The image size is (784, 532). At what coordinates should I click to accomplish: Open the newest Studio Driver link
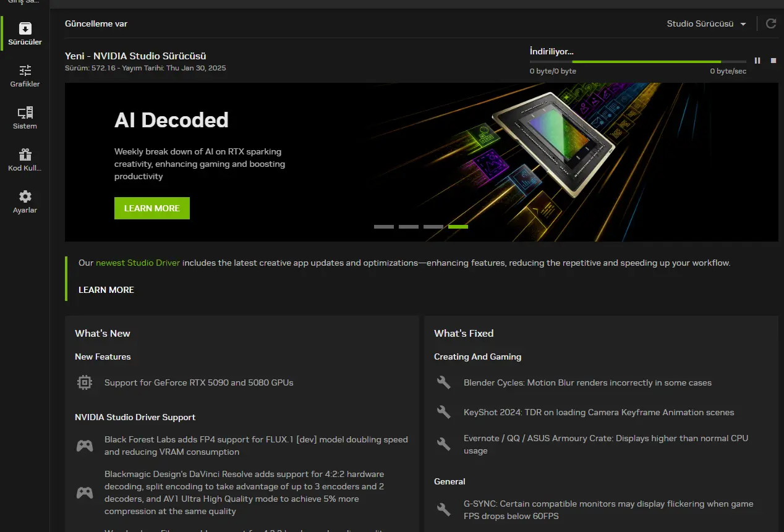point(138,263)
